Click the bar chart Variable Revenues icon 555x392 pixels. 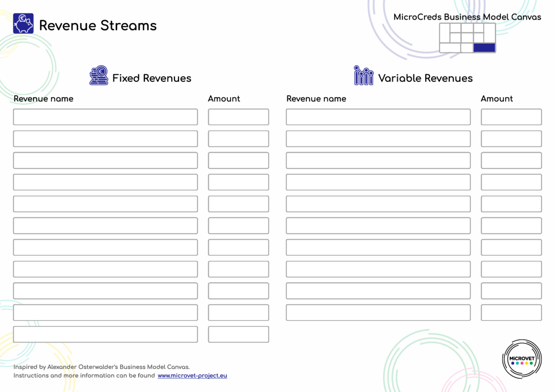coord(363,76)
